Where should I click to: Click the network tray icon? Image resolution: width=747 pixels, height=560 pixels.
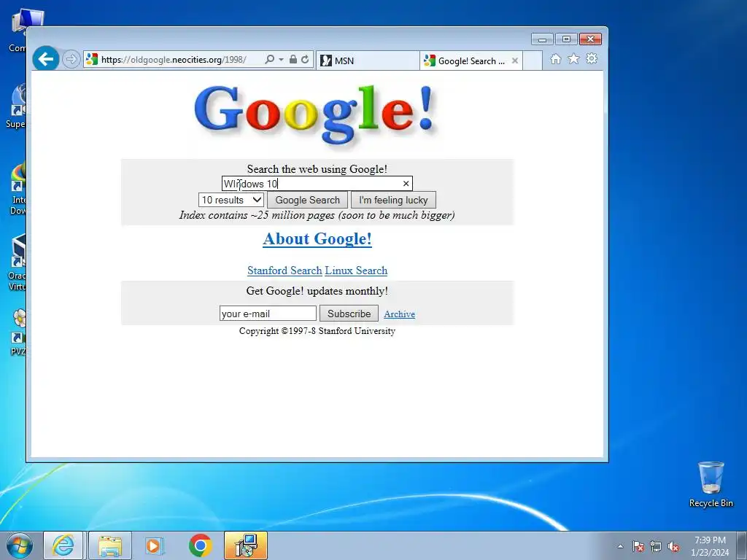(656, 546)
